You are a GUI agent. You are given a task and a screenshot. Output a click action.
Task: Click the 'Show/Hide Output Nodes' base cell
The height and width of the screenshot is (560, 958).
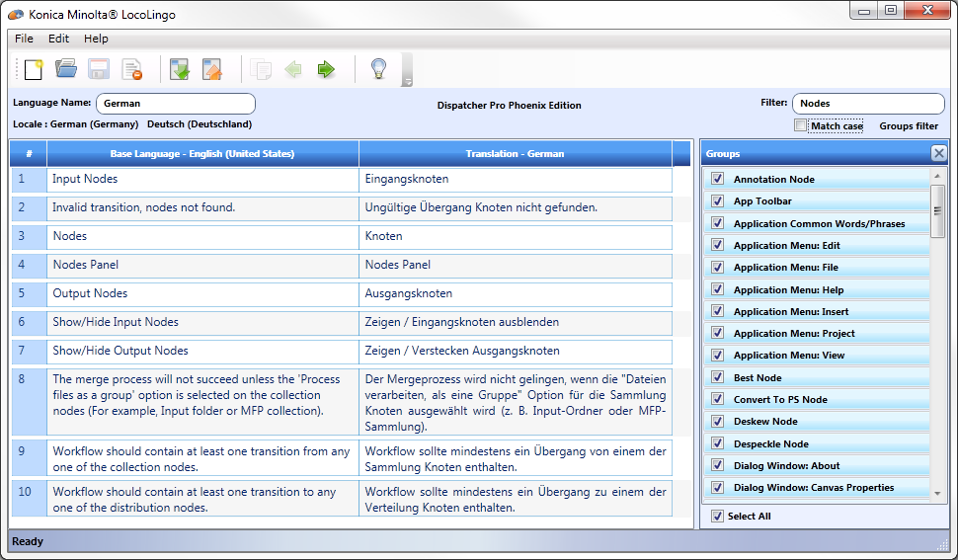[202, 352]
